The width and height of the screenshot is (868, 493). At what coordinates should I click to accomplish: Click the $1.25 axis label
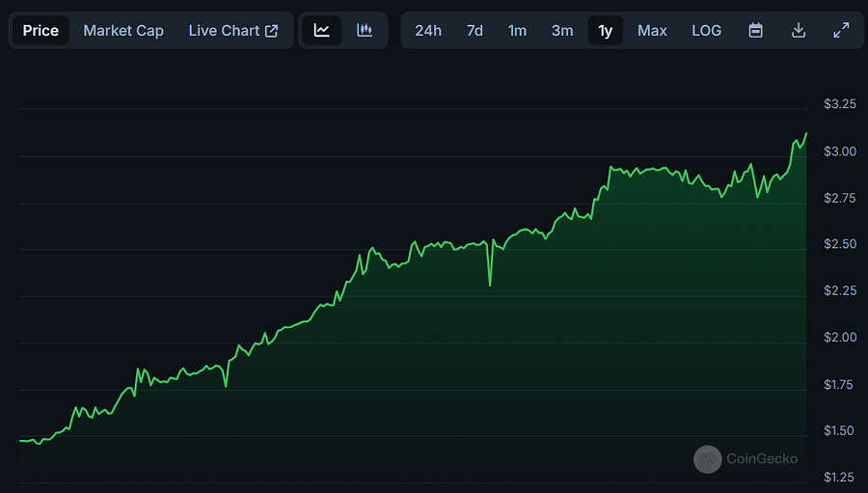pyautogui.click(x=840, y=477)
